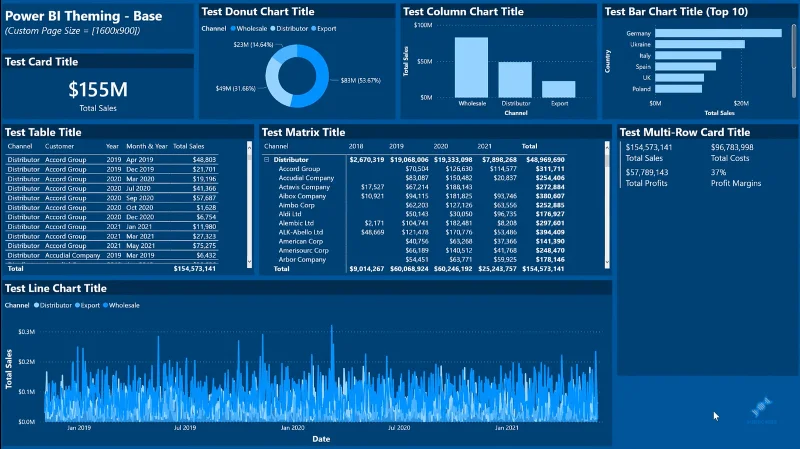Select the Alembic Ltd row in the matrix

pos(296,223)
